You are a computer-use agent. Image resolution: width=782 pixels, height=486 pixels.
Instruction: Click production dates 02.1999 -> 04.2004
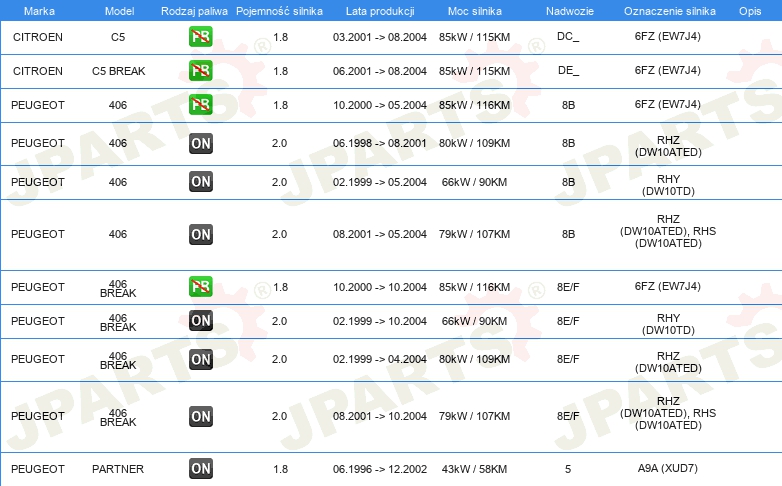point(380,359)
